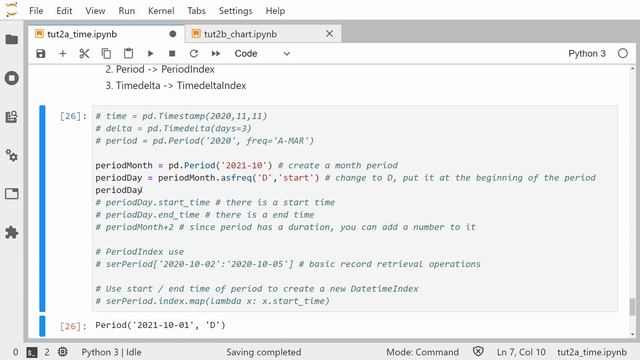Click the periodMonth = pd.Period code line
This screenshot has width=640, height=360.
point(247,165)
